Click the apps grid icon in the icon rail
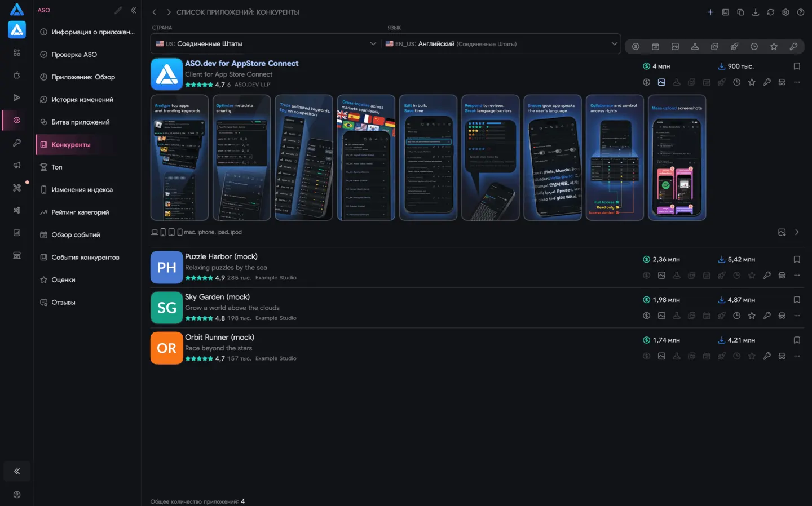The width and height of the screenshot is (812, 506). (x=17, y=52)
